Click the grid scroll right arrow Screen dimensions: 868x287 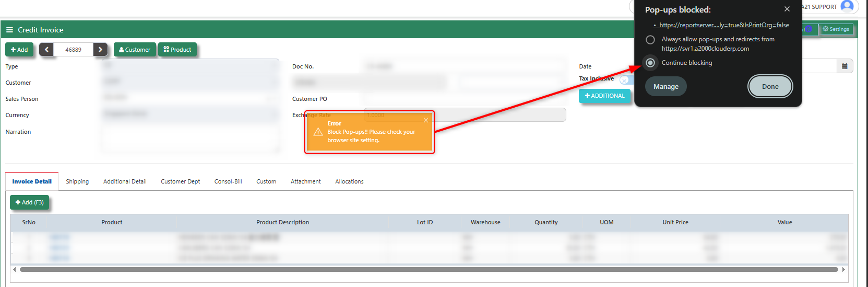[843, 270]
